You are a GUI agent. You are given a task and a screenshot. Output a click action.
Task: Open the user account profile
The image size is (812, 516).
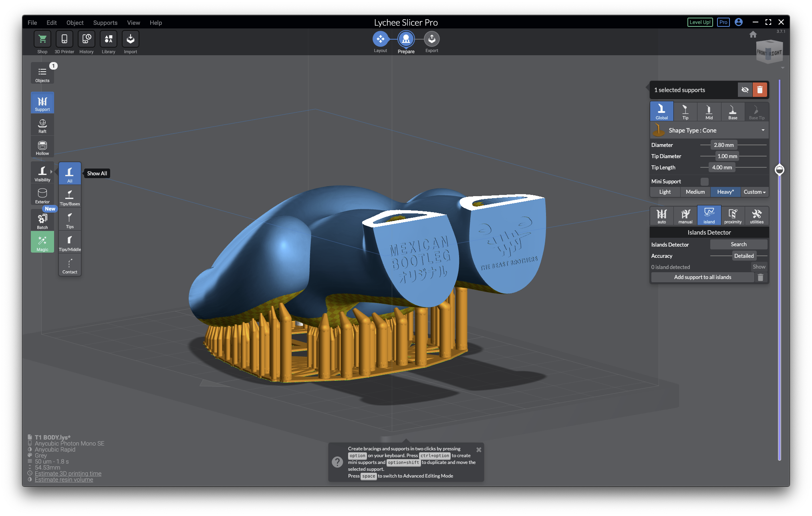point(738,22)
